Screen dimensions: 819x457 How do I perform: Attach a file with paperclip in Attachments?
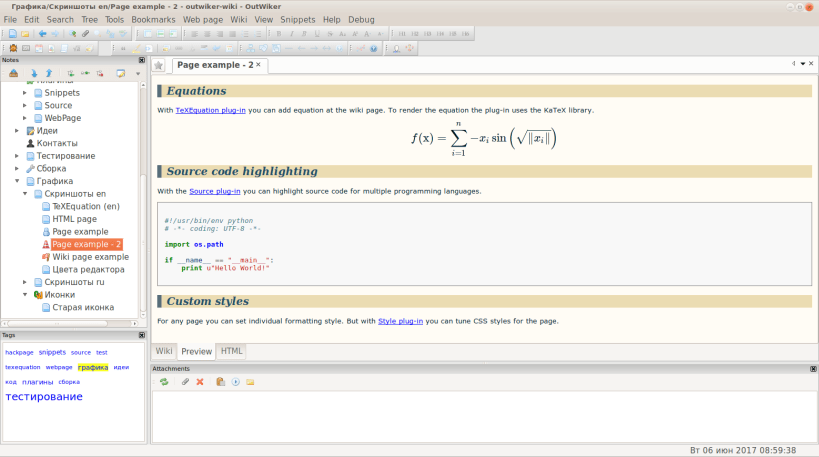point(185,382)
